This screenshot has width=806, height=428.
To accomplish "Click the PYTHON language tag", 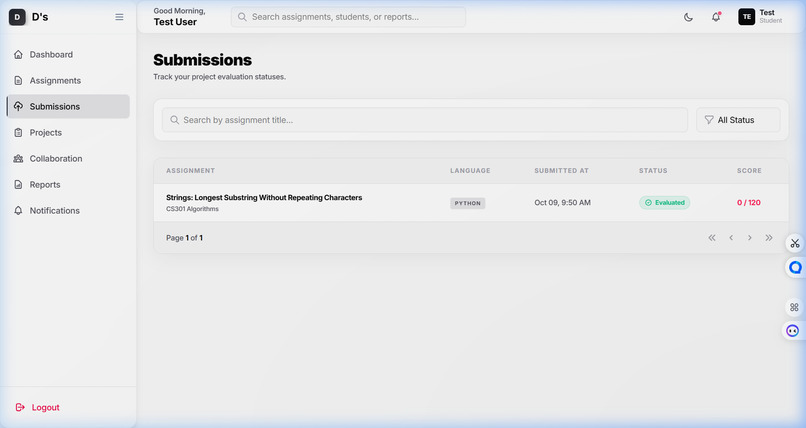I will (468, 203).
